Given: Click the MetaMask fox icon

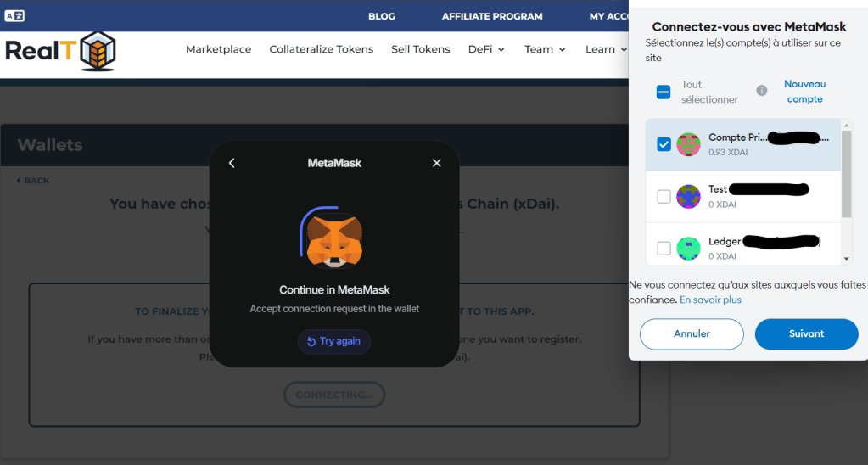Looking at the screenshot, I should [x=334, y=238].
